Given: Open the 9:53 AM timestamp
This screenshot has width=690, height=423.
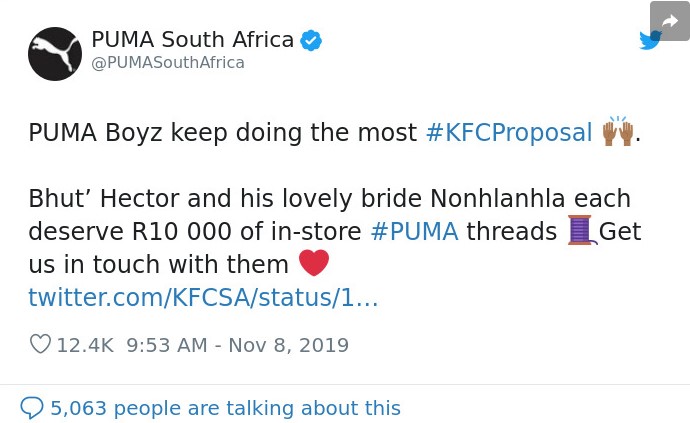Looking at the screenshot, I should point(167,345).
